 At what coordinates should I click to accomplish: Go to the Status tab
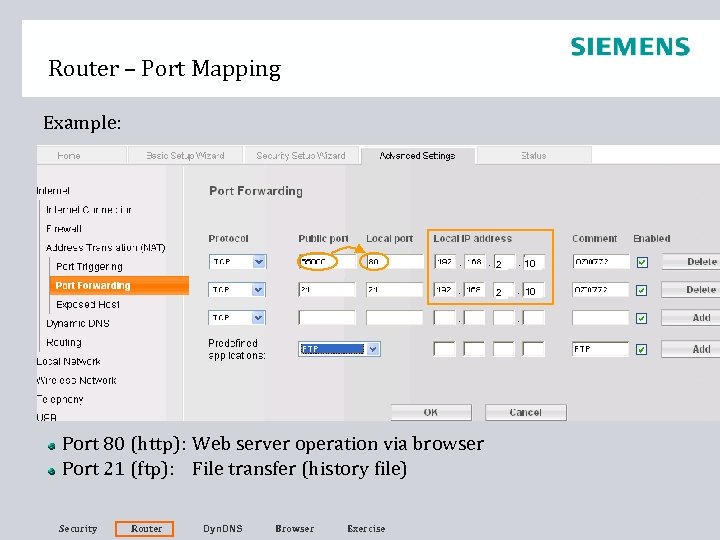[534, 156]
